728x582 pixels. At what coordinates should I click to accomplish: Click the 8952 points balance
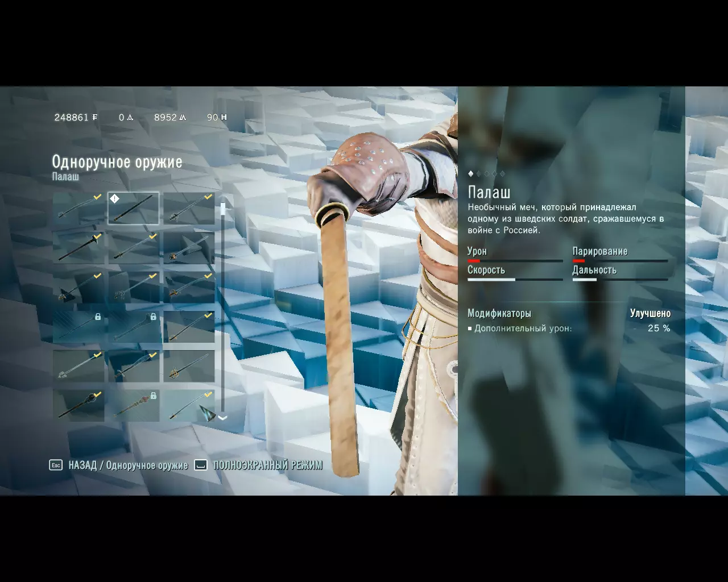[166, 118]
